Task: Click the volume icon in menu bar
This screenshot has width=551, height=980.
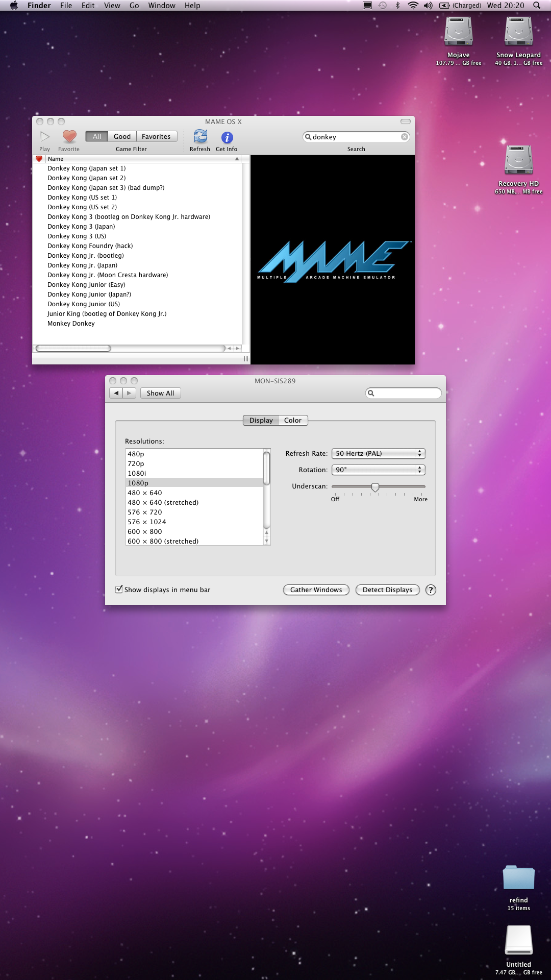Action: pos(428,6)
